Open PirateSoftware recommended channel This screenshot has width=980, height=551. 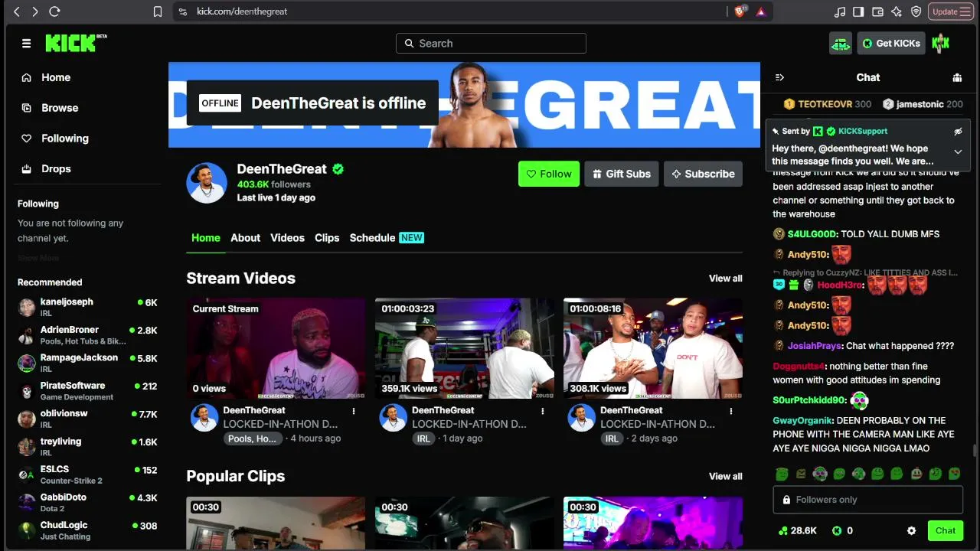click(x=87, y=391)
